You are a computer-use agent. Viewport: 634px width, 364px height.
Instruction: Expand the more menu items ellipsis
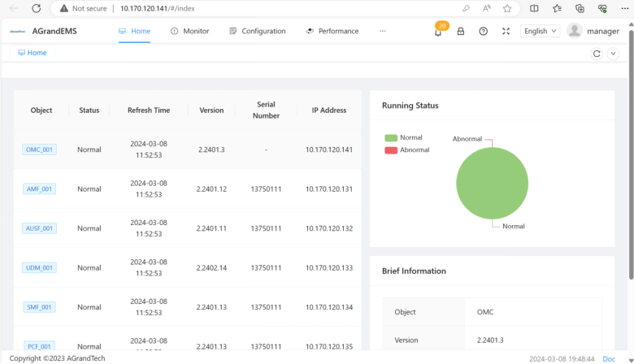point(383,31)
